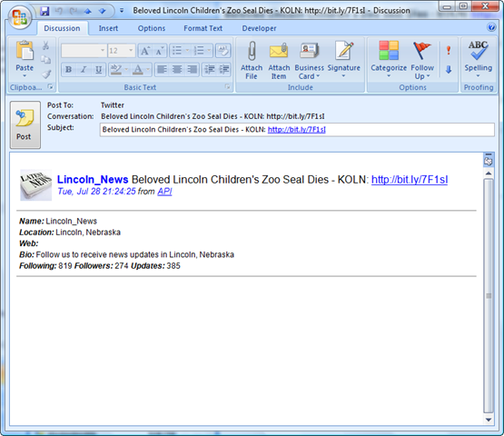Align text right
The image size is (504, 436).
[x=192, y=69]
